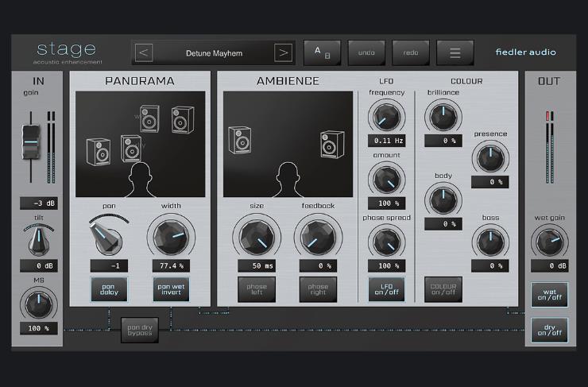Click the phase spread 100 % value field

[x=387, y=266]
